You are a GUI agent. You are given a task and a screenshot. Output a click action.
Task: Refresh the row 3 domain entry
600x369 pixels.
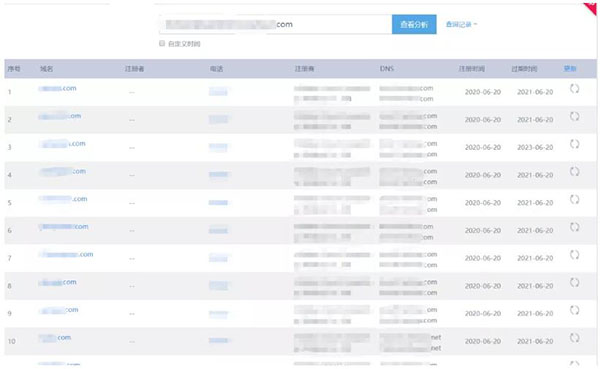[574, 144]
